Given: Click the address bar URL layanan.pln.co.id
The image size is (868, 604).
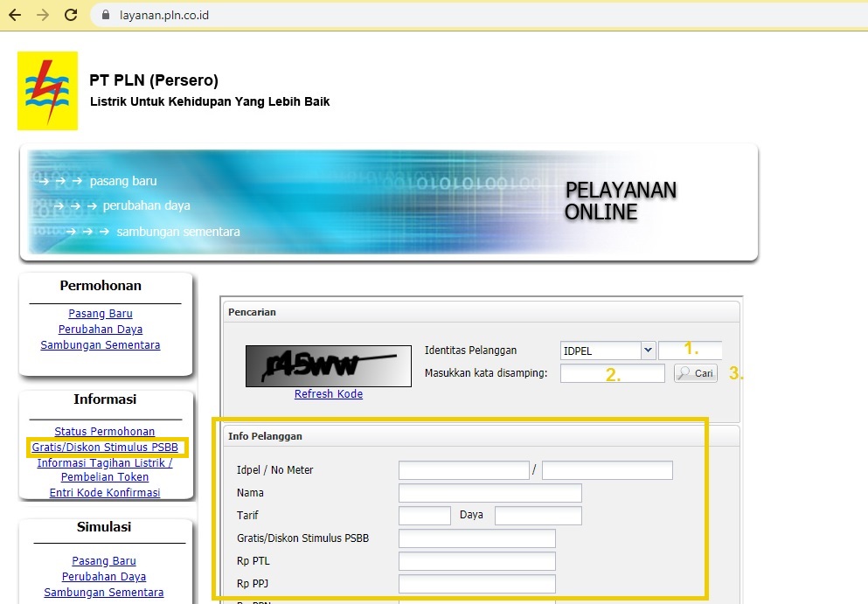Looking at the screenshot, I should click(x=164, y=15).
